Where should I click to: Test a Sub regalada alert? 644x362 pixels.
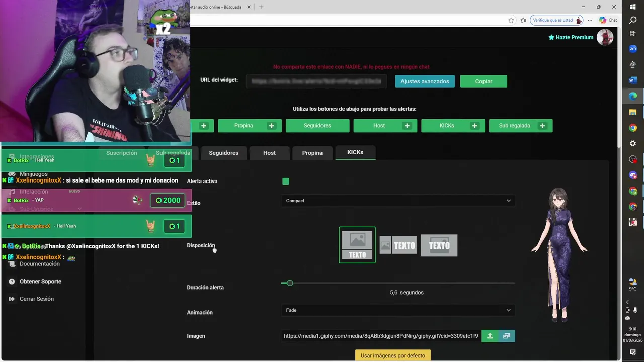(x=521, y=126)
